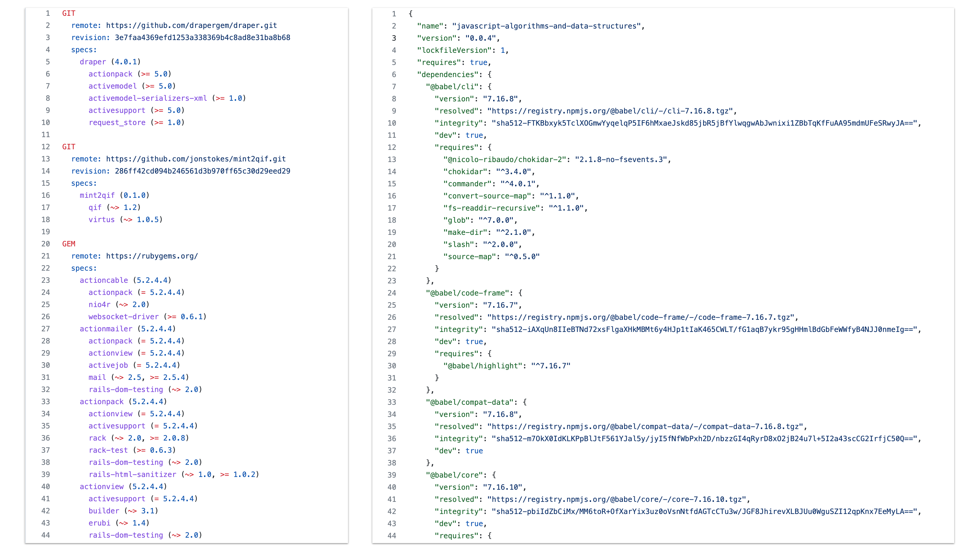Click 'rails-html-sanitizer' dependency text
The width and height of the screenshot is (980, 551).
click(132, 474)
